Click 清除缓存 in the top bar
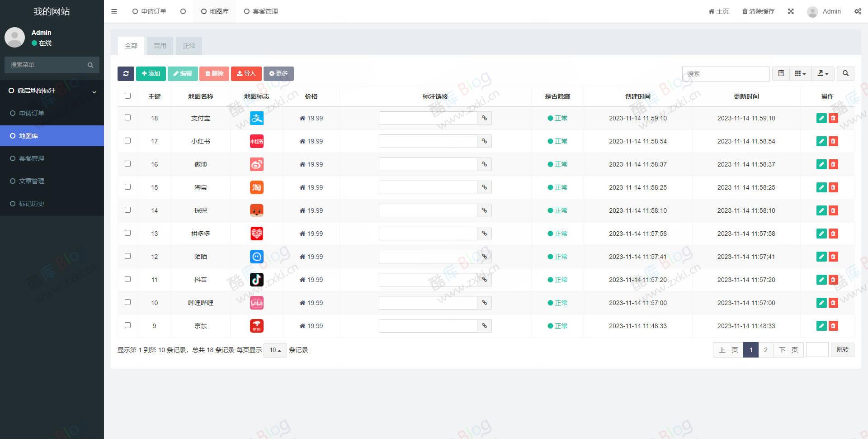Screen dimensions: 868x439 point(758,11)
